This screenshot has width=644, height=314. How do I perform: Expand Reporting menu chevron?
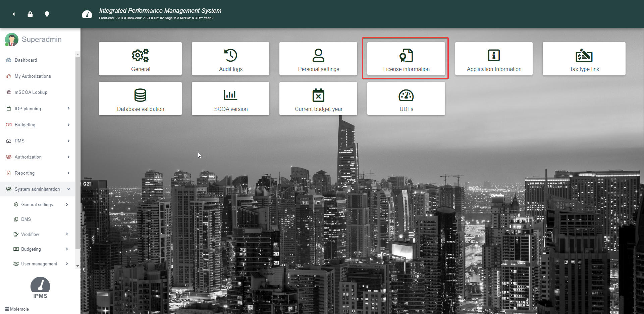click(x=68, y=173)
